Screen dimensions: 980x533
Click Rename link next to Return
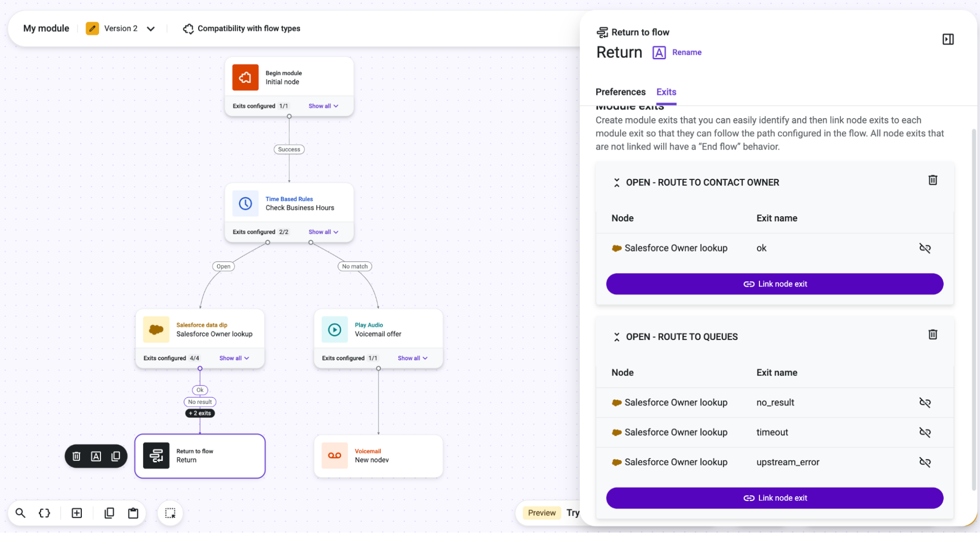coord(686,52)
